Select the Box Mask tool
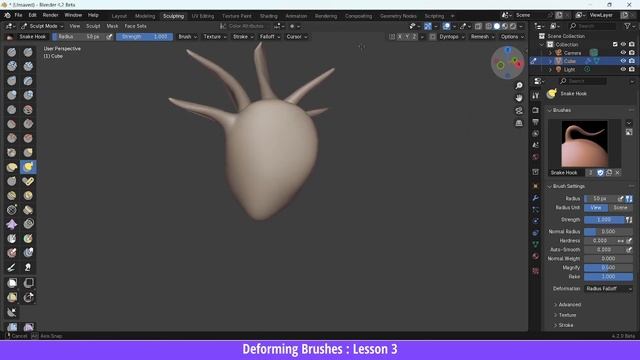This screenshot has width=640, height=360. point(12,283)
